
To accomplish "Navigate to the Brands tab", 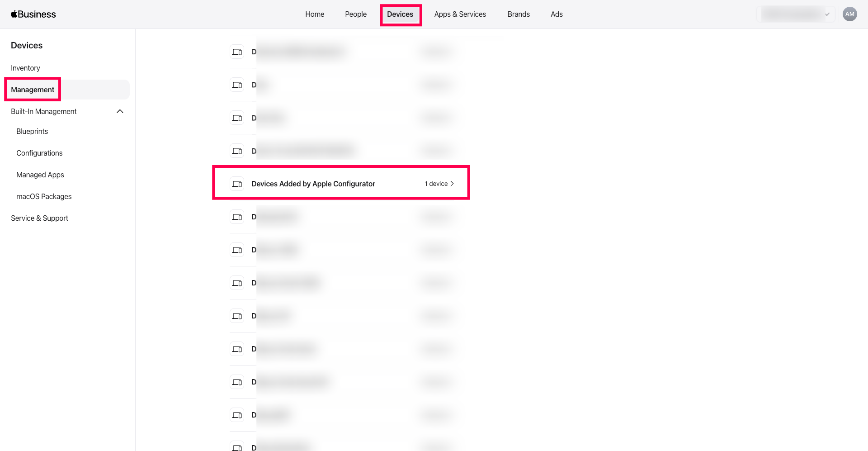I will 519,14.
